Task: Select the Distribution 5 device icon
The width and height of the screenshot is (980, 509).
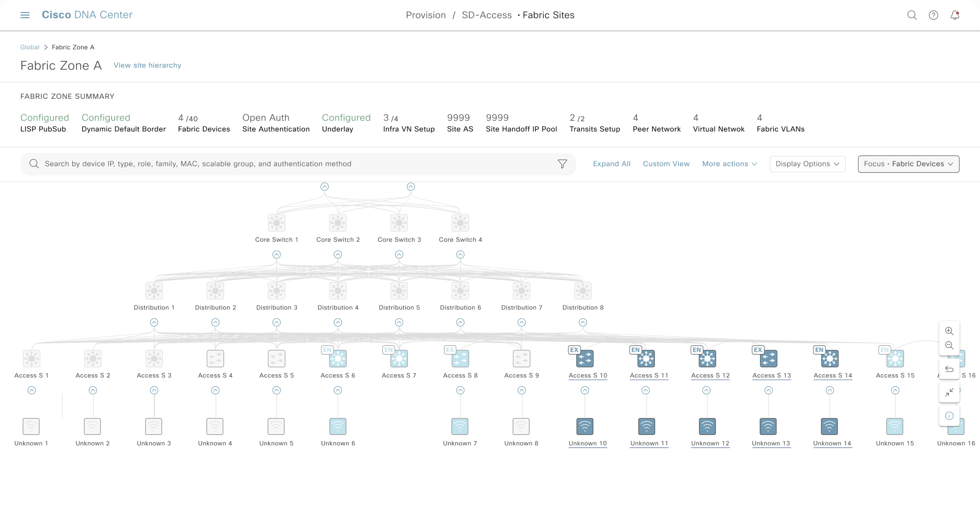Action: pos(399,291)
